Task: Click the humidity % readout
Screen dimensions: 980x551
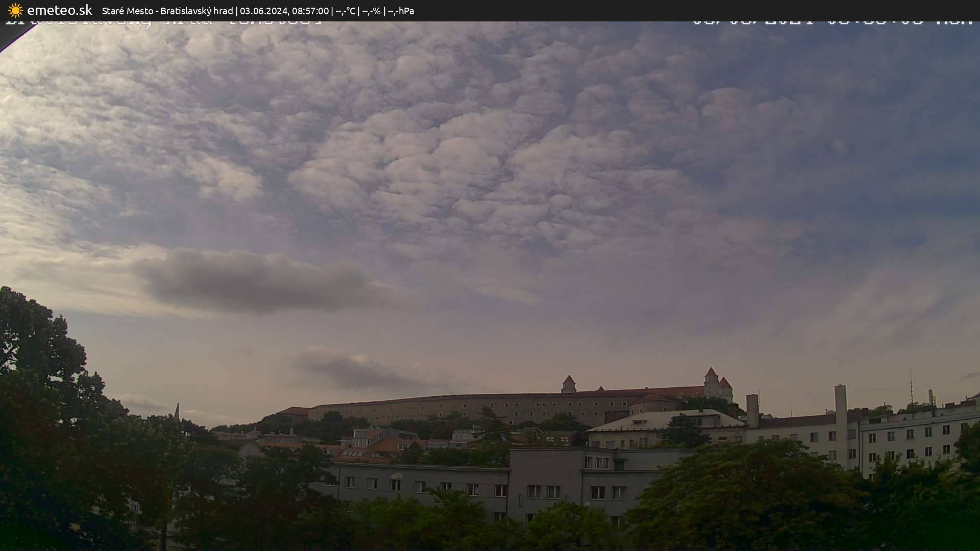Action: (x=371, y=11)
